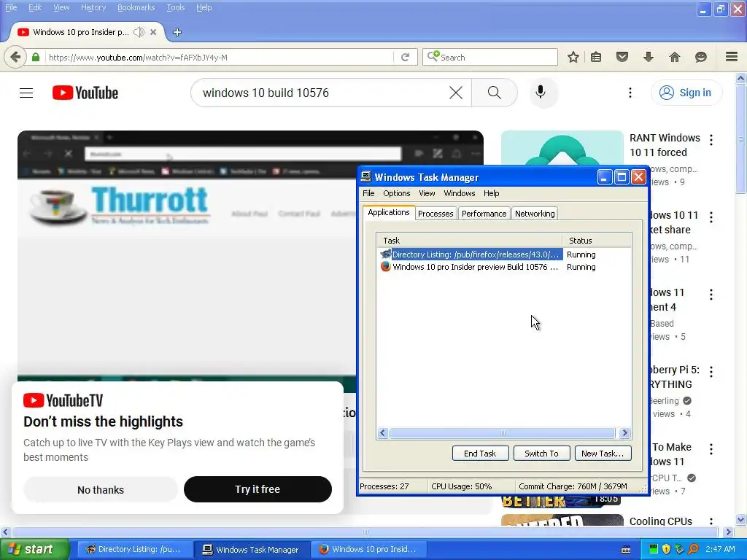Click Switch To button
Viewport: 747px width, 560px height.
pyautogui.click(x=542, y=454)
